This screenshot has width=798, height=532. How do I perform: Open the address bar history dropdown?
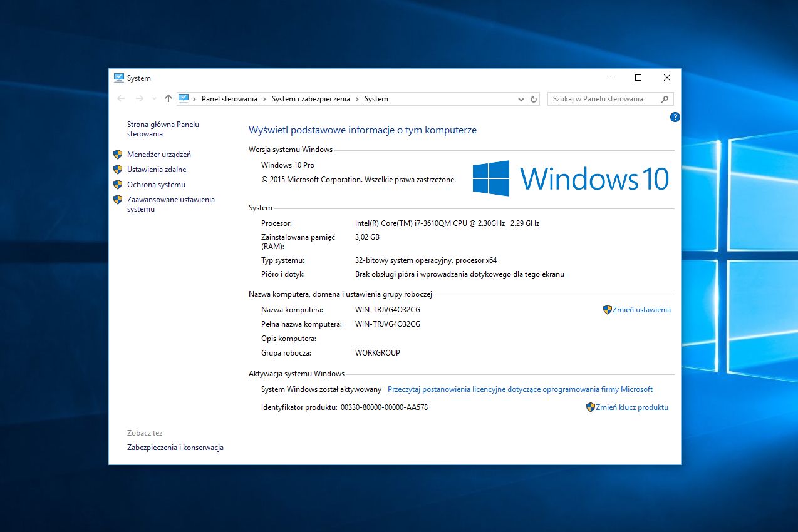click(x=521, y=99)
